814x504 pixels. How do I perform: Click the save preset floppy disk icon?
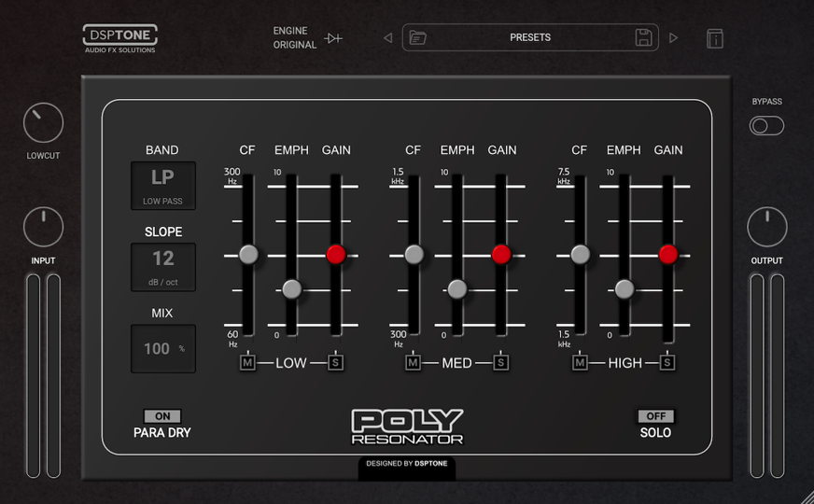[x=643, y=38]
